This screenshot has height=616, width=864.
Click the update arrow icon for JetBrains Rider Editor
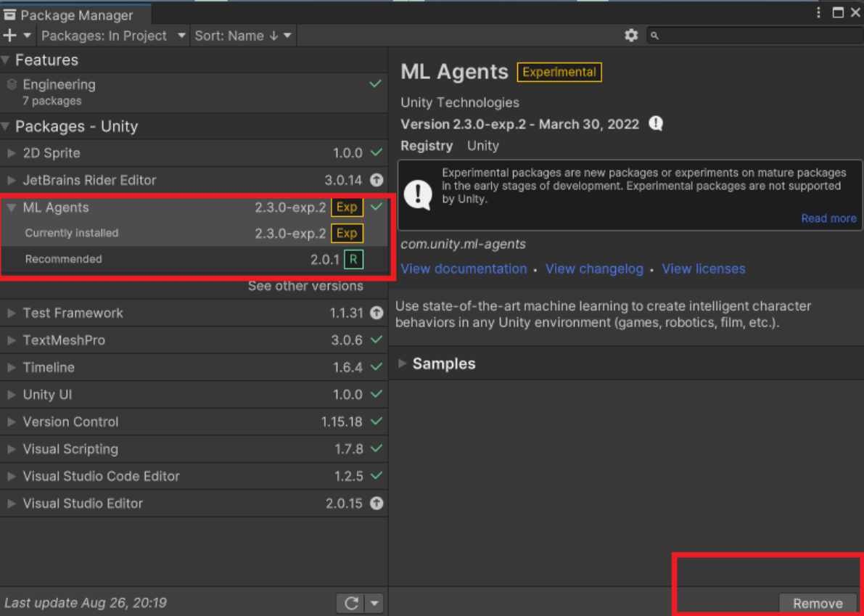[377, 180]
